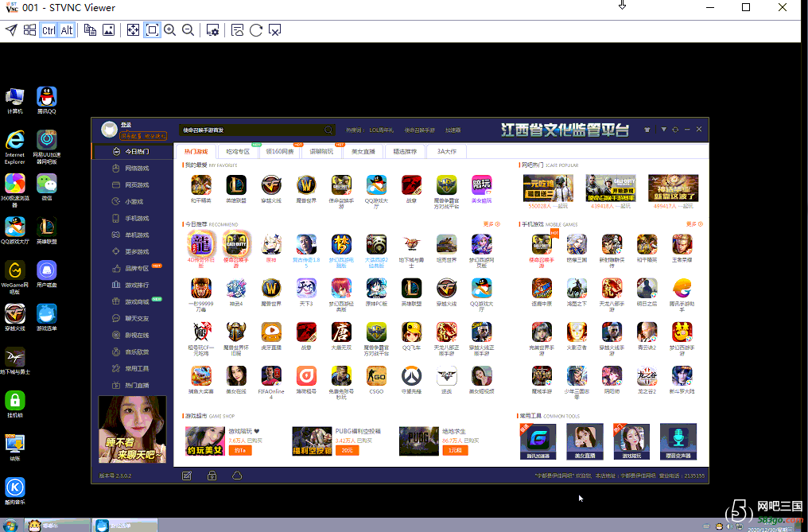808x532 pixels.
Task: Click the cloud icon in bottom bar
Action: (237, 476)
